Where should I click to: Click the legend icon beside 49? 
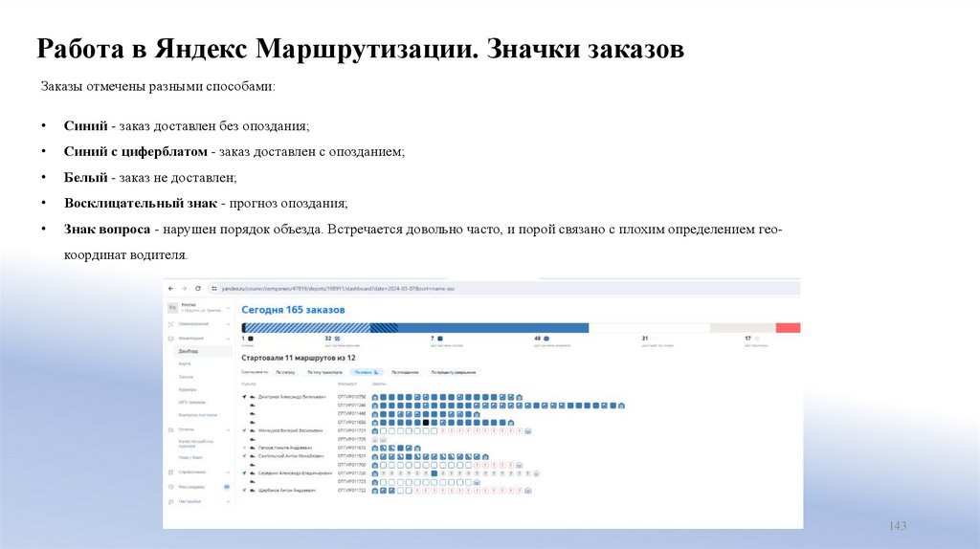click(546, 339)
